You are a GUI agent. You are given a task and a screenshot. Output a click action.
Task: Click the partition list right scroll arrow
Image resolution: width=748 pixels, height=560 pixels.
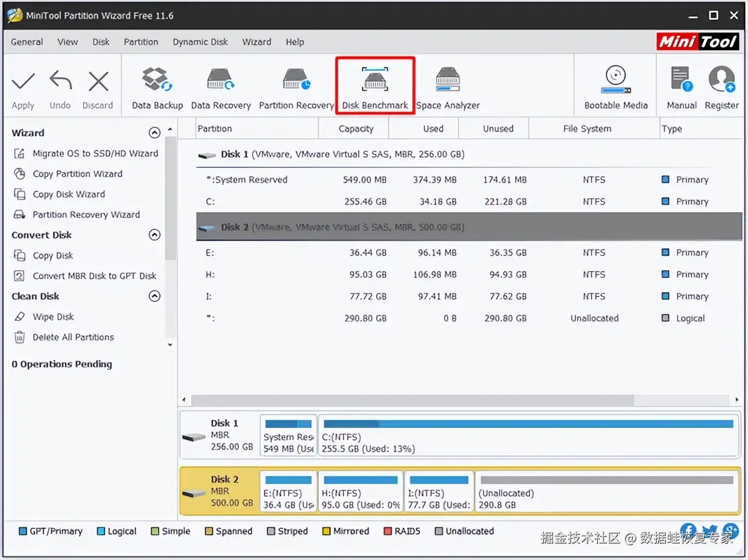(737, 400)
